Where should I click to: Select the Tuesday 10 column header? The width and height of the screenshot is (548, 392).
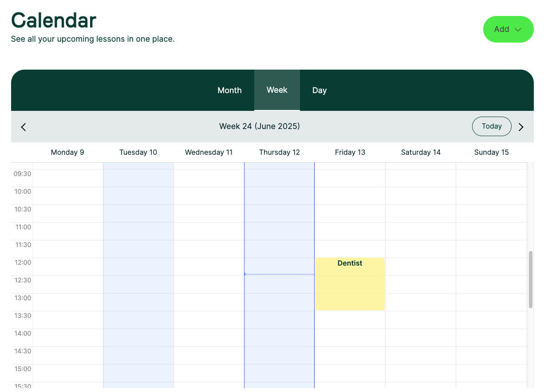click(138, 152)
